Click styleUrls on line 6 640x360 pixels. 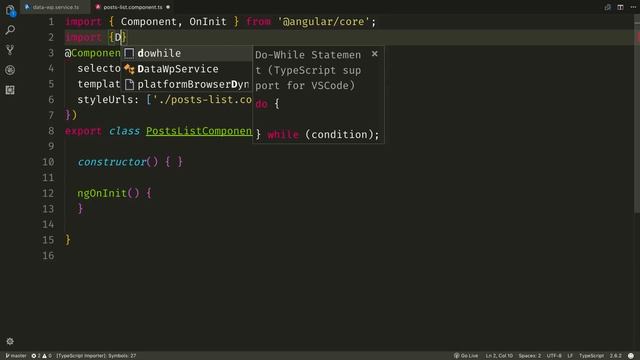(105, 100)
